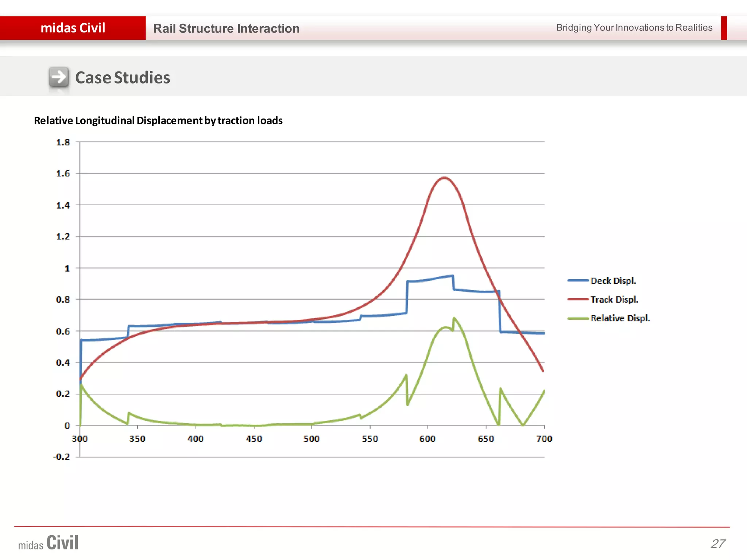Select the Track Displ. legend entry
The height and width of the screenshot is (560, 747).
pyautogui.click(x=614, y=299)
